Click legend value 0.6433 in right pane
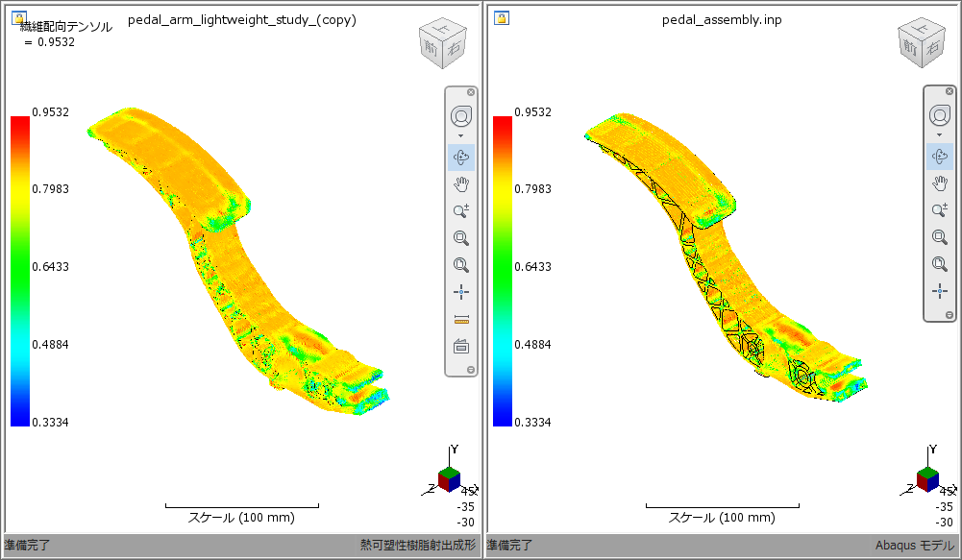This screenshot has height=560, width=962. tap(532, 267)
